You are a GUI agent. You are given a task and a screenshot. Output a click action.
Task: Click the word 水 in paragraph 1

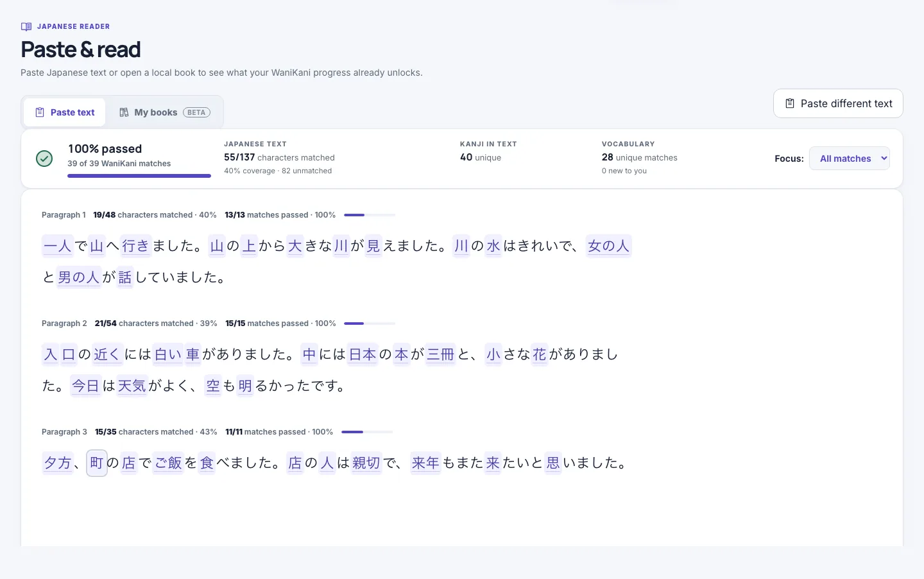point(493,246)
